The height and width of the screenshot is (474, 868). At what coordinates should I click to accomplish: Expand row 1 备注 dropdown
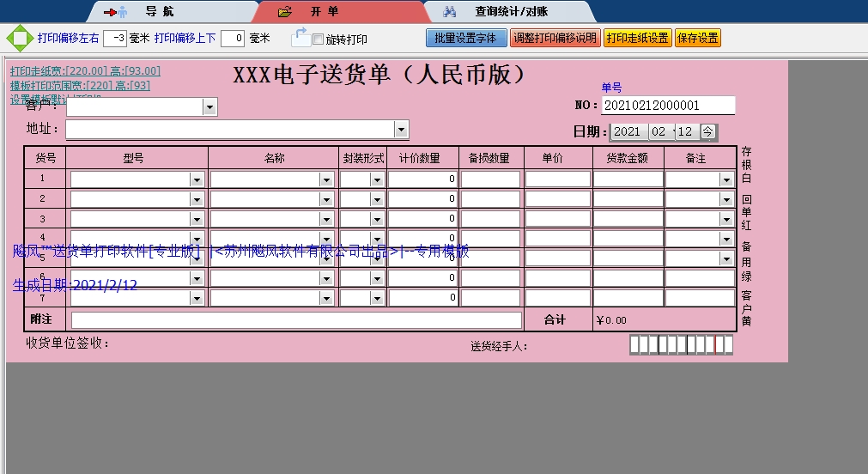[x=726, y=179]
